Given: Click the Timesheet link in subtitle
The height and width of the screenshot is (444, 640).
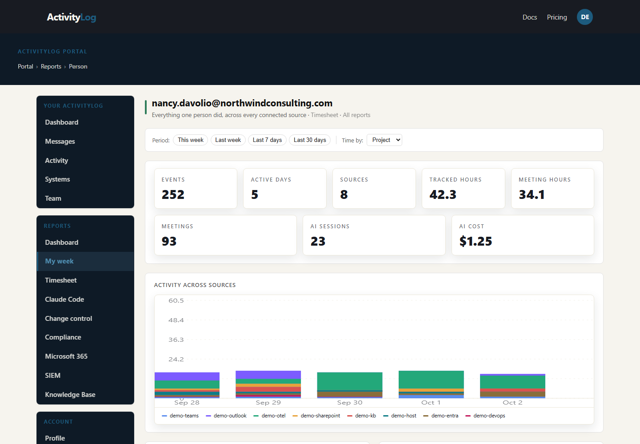Looking at the screenshot, I should (x=324, y=115).
